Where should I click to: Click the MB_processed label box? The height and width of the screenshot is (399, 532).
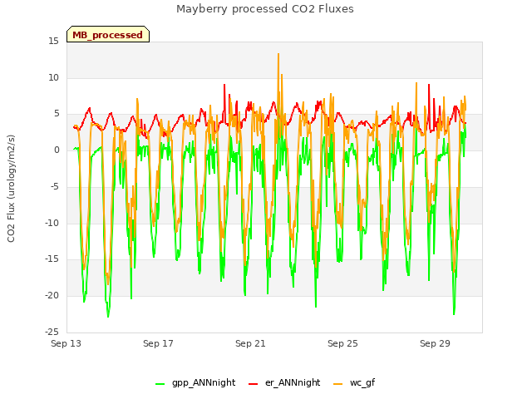coord(108,34)
